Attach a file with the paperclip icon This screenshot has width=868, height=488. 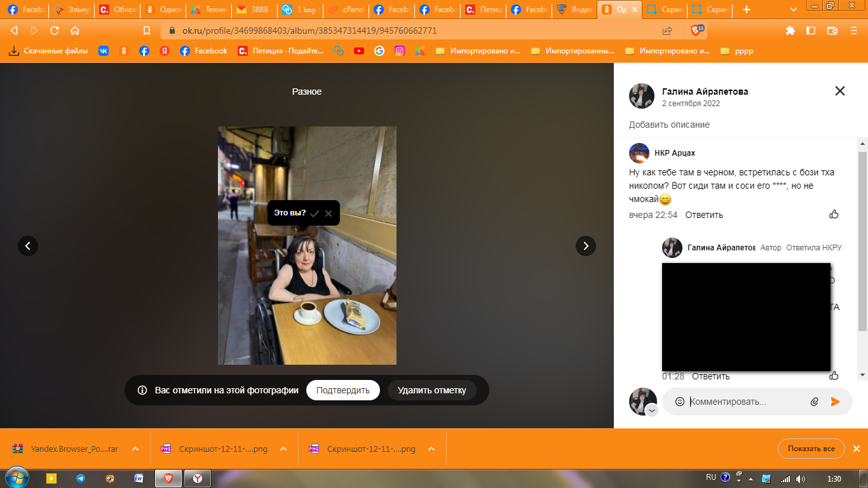click(x=814, y=402)
